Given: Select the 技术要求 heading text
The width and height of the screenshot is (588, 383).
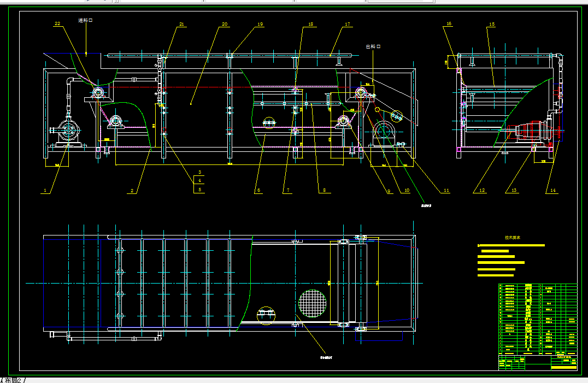Looking at the screenshot, I should [512, 238].
